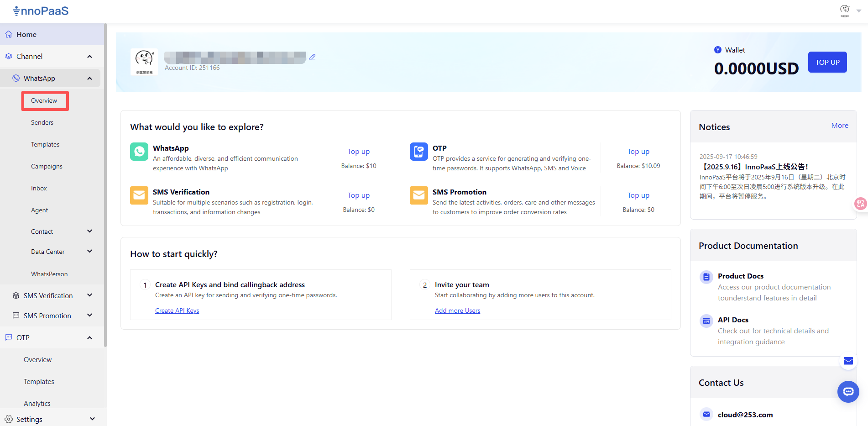Open OTP Analytics in sidebar
Screen dimensions: 868x426
click(37, 404)
